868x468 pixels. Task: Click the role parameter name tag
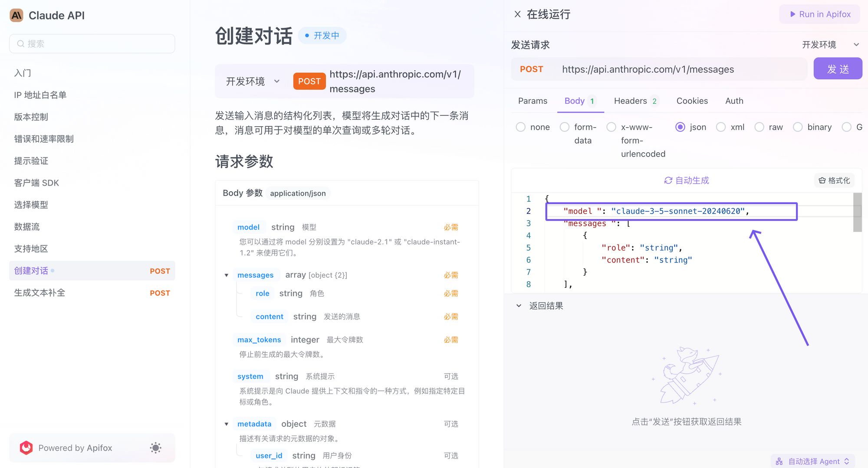point(263,294)
